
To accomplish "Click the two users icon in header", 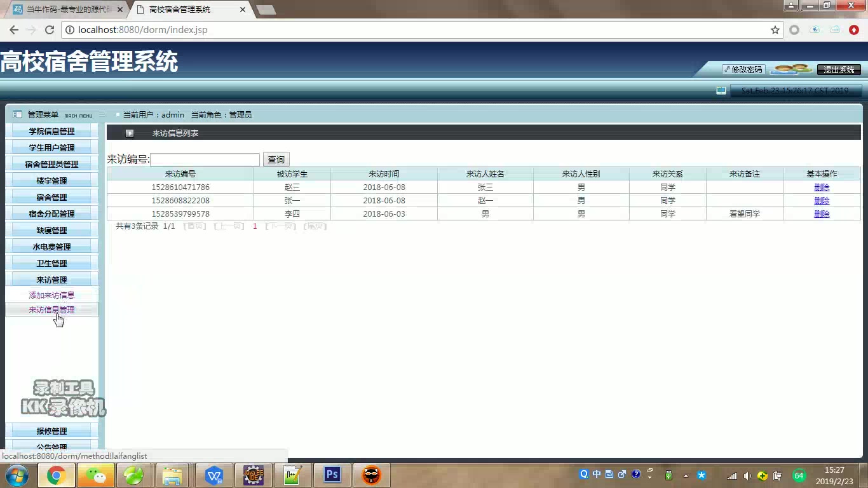I will pyautogui.click(x=790, y=69).
